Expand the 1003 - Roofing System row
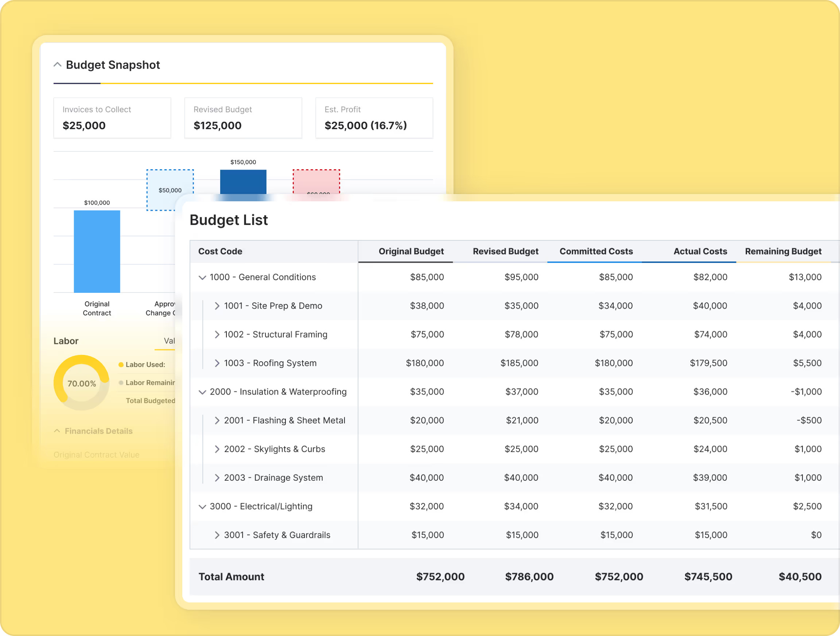Image resolution: width=840 pixels, height=636 pixels. (x=217, y=363)
